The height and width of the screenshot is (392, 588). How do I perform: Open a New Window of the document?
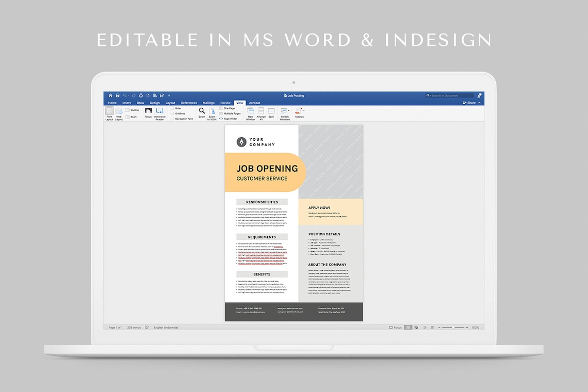(x=251, y=113)
